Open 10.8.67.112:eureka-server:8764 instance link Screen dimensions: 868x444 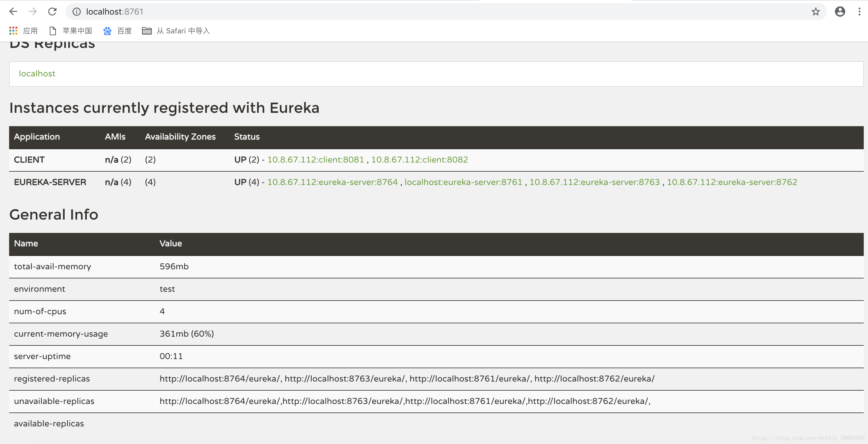(332, 183)
